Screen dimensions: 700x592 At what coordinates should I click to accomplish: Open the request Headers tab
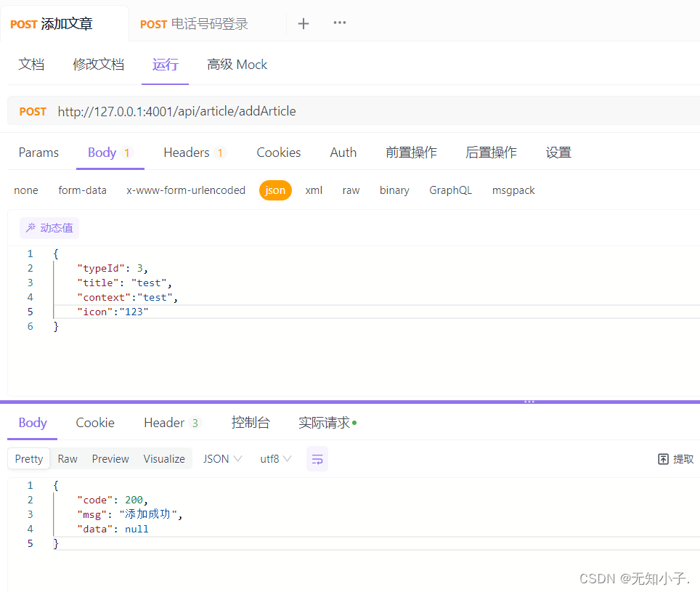click(194, 153)
